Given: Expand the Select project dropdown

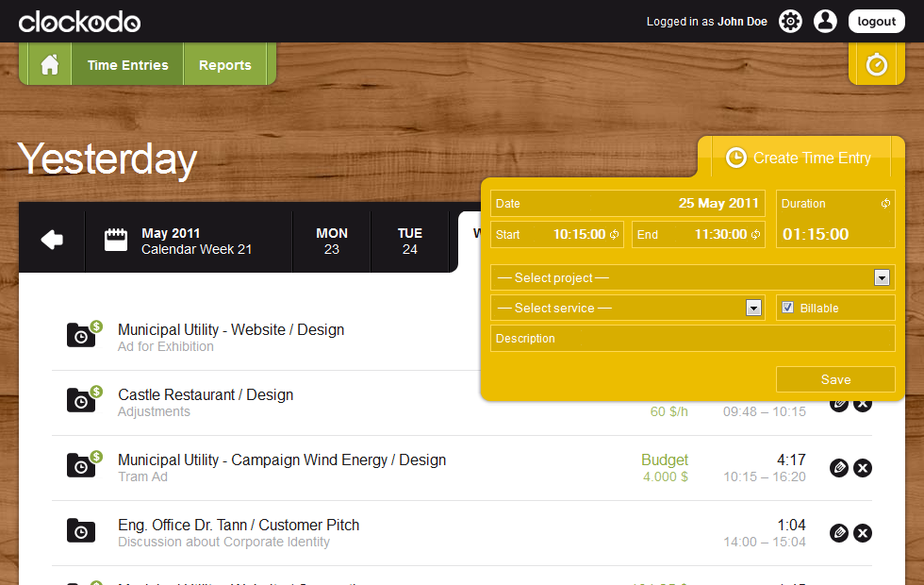Looking at the screenshot, I should (x=882, y=277).
